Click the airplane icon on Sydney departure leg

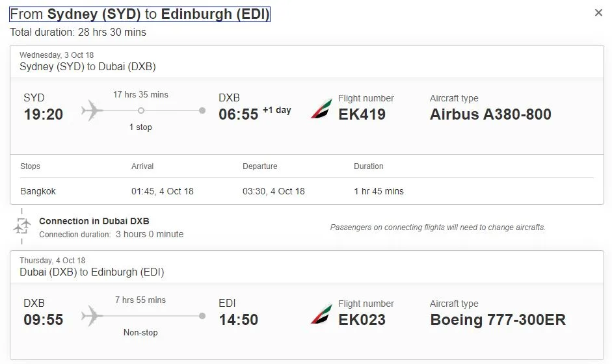[x=92, y=110]
